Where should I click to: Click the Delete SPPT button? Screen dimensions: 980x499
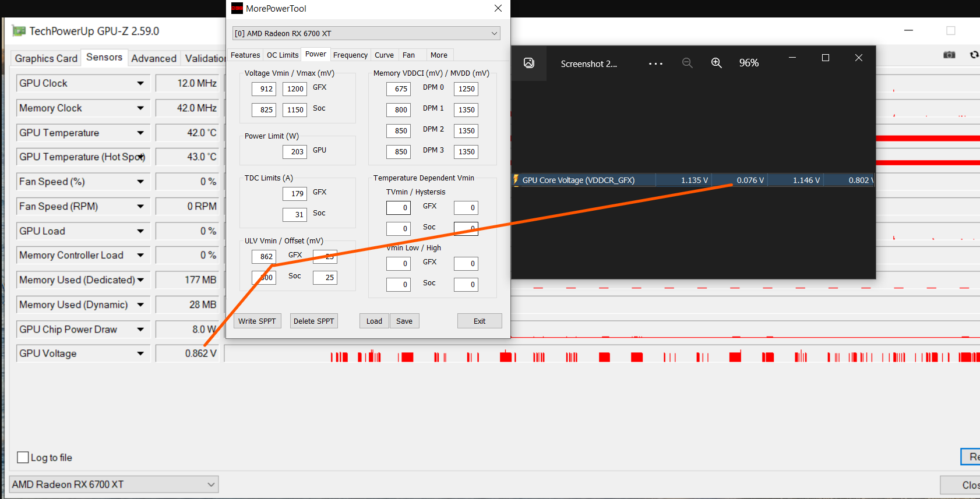tap(314, 321)
